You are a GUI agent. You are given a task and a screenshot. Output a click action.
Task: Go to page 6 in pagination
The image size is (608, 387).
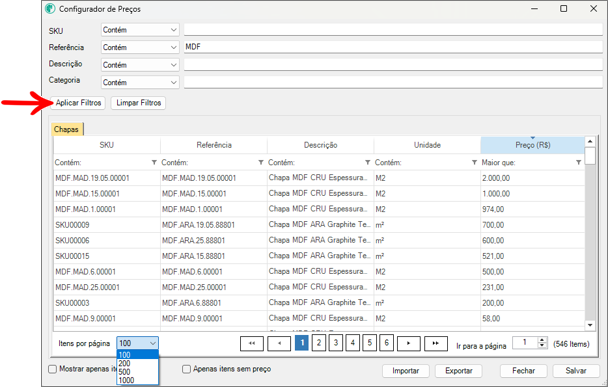point(387,343)
